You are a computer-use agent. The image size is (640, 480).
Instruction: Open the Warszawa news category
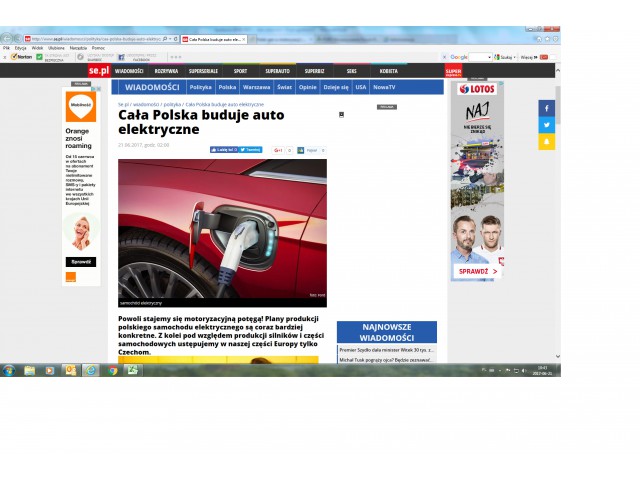pos(258,87)
